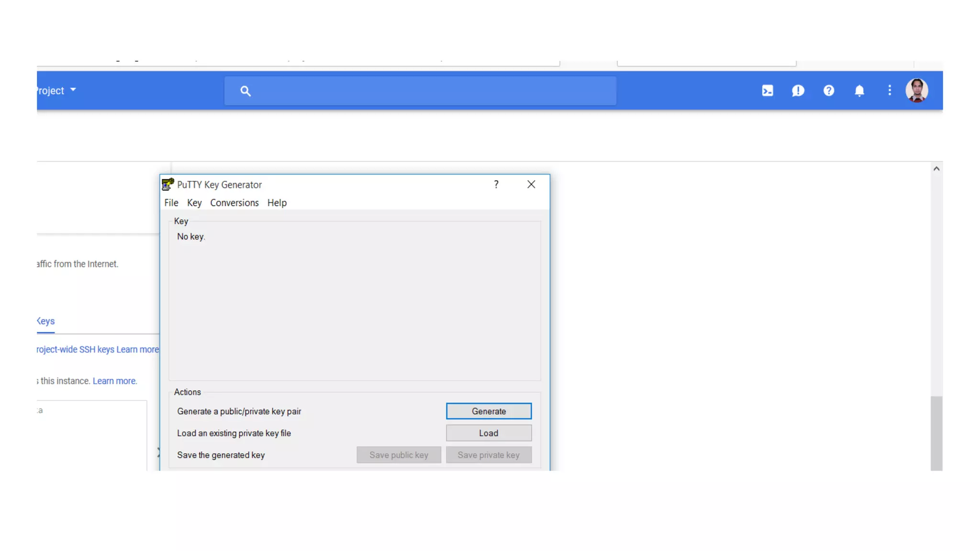The height and width of the screenshot is (551, 980).
Task: Expand the Project dropdown arrow
Action: pyautogui.click(x=73, y=89)
